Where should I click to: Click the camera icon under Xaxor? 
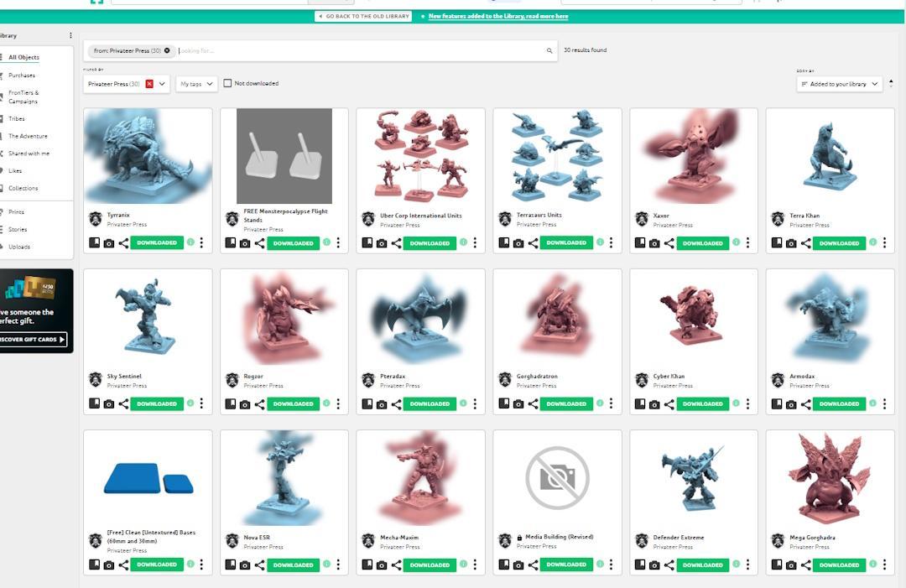[x=655, y=243]
